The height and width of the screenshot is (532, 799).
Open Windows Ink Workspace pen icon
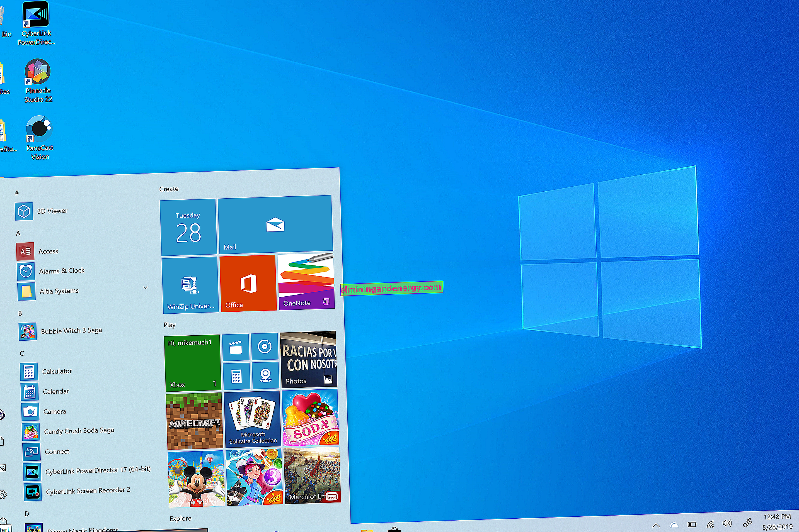(x=747, y=523)
